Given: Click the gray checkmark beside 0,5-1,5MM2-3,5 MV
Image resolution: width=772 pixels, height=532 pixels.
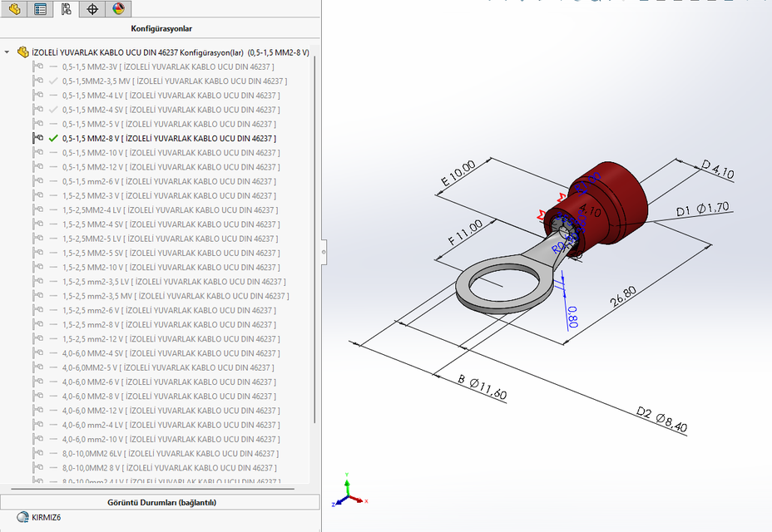Looking at the screenshot, I should [x=53, y=81].
